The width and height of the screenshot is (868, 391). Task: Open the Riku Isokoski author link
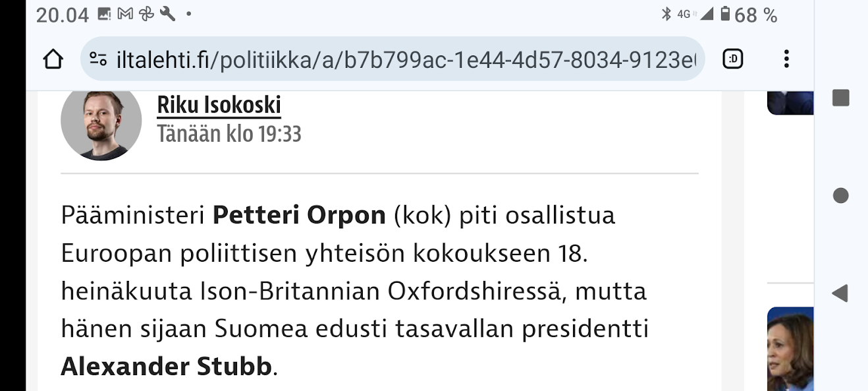(x=219, y=105)
